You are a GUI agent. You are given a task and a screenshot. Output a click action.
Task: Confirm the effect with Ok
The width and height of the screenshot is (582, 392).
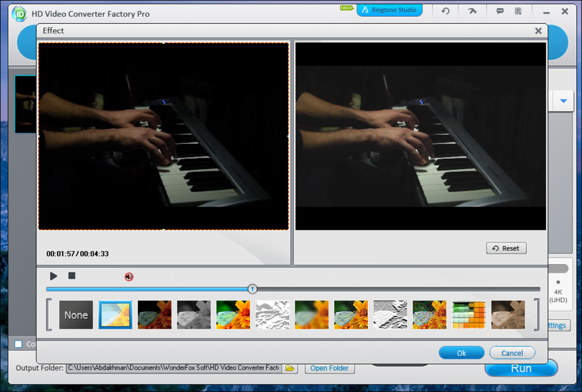462,352
